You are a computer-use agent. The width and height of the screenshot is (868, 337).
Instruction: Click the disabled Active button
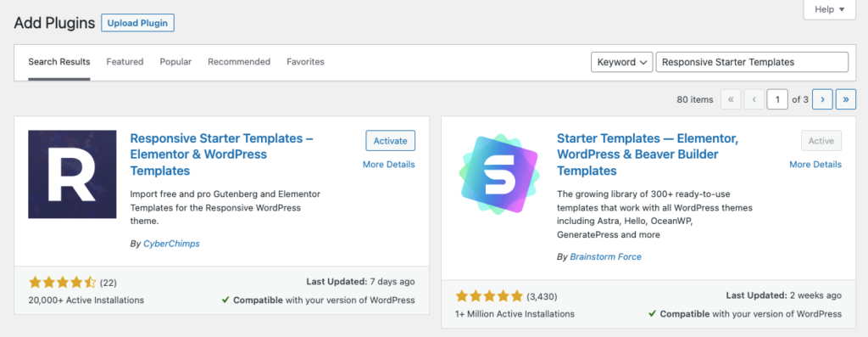point(821,141)
